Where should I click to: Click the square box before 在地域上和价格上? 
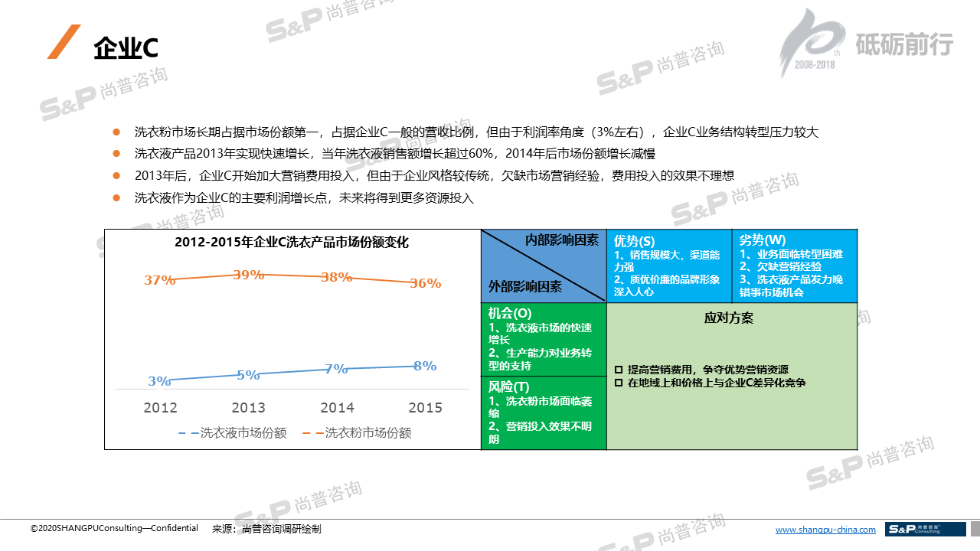[619, 383]
